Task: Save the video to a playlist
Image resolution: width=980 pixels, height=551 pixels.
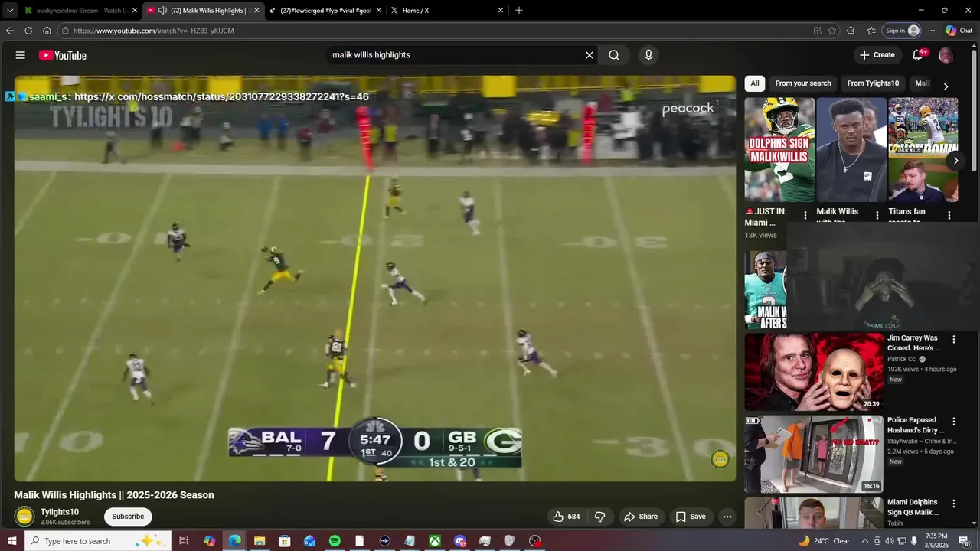Action: pos(691,517)
